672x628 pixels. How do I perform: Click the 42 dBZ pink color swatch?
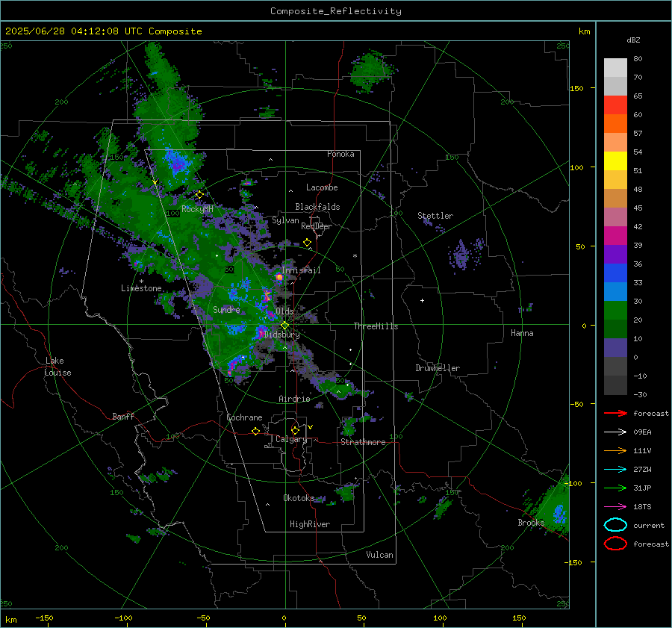615,217
